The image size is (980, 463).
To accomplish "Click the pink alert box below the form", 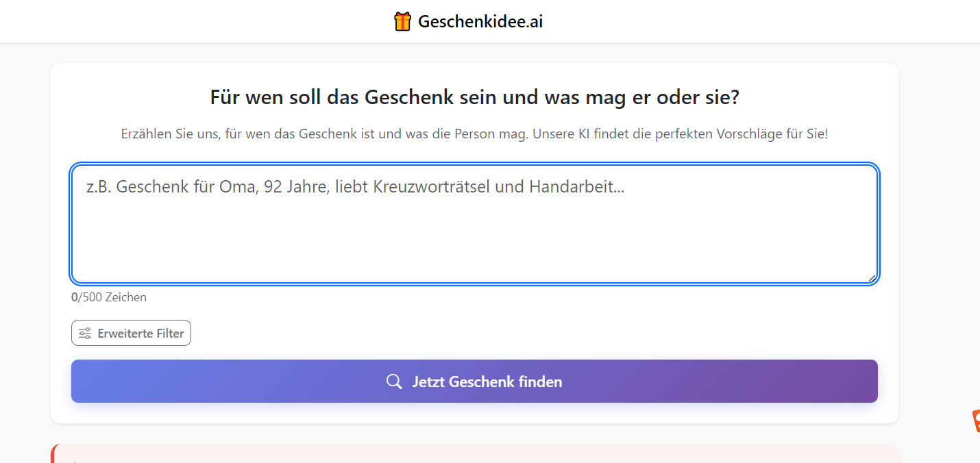I will click(474, 454).
